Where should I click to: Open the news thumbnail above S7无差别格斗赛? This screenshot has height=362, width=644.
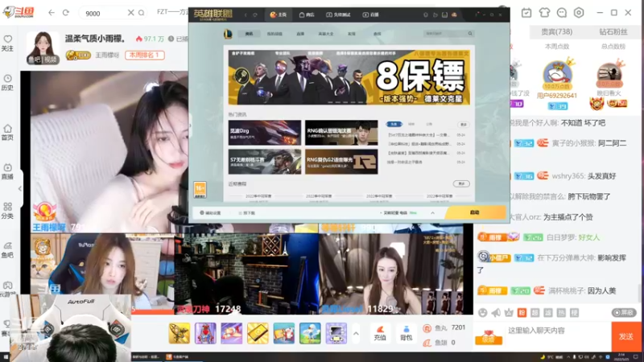coord(265,133)
